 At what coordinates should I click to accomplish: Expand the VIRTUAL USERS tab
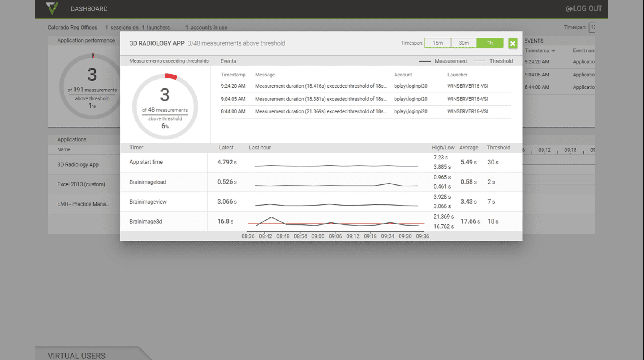click(76, 356)
